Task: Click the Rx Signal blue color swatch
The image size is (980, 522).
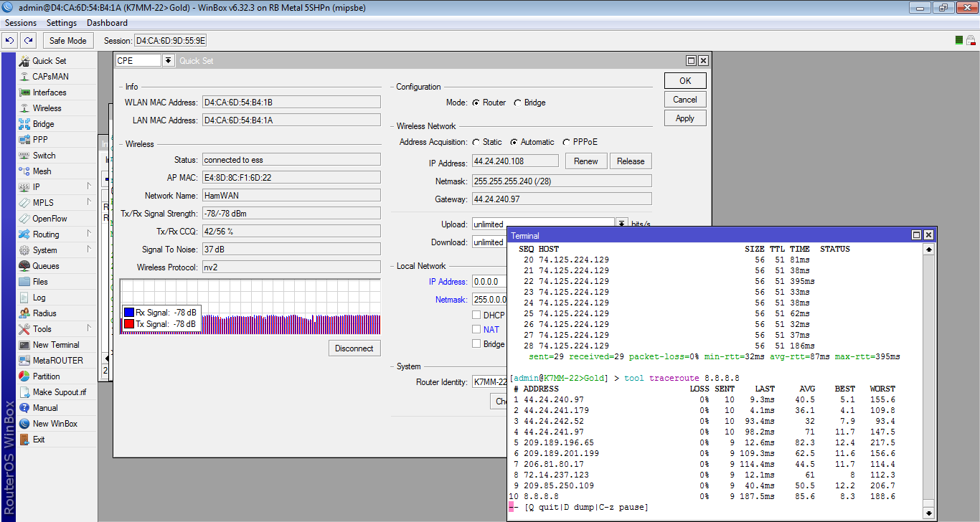Action: click(129, 312)
